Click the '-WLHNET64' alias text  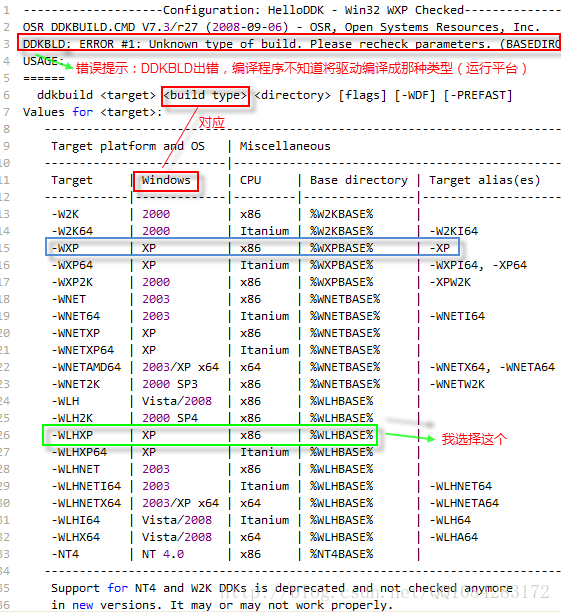461,486
